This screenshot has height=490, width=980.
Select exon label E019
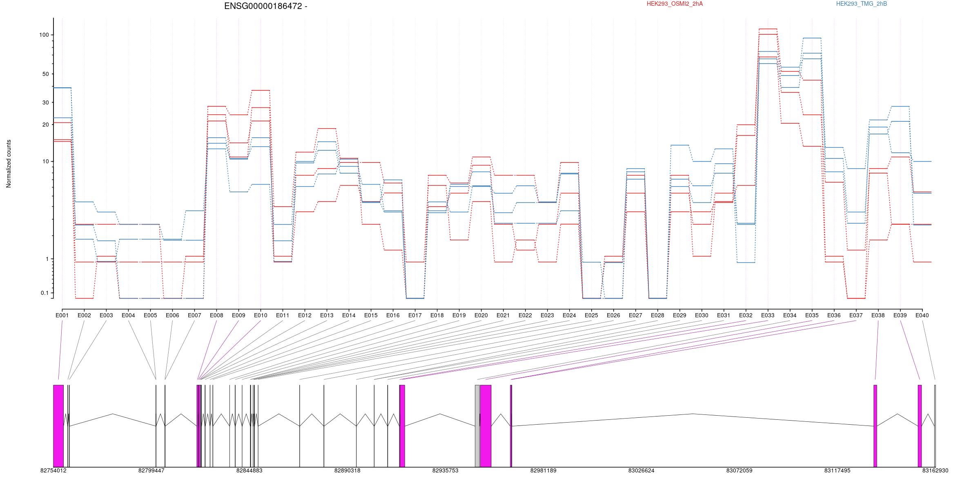(x=459, y=315)
